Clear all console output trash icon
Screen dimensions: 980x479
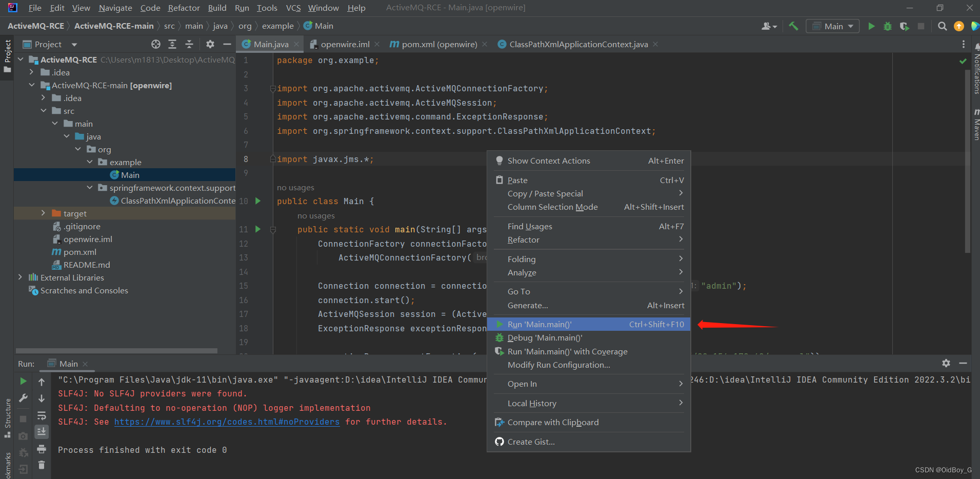click(42, 465)
